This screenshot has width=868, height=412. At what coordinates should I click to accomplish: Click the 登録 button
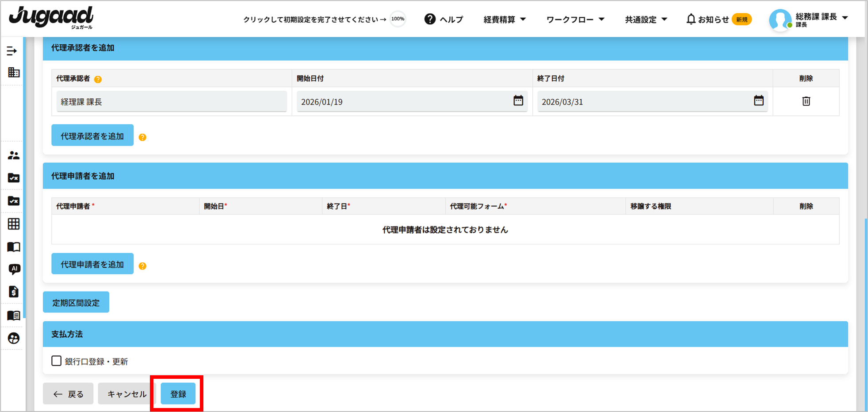pyautogui.click(x=178, y=394)
